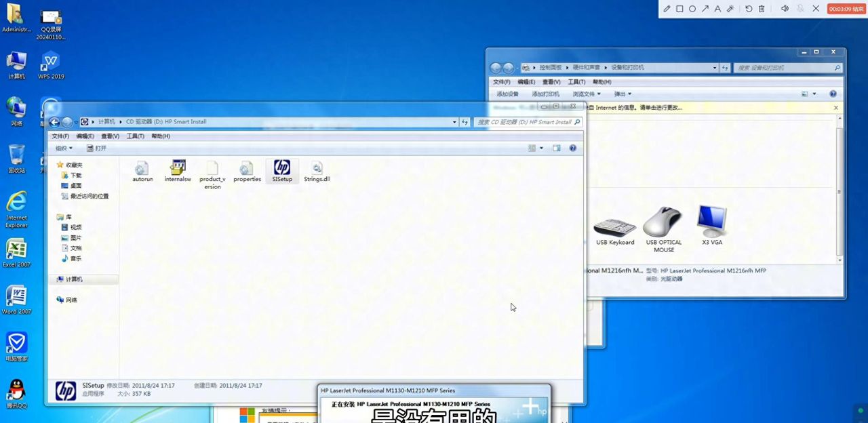Open 文件(F) menu in HP Smart Install window
Image resolution: width=868 pixels, height=423 pixels.
(62, 136)
